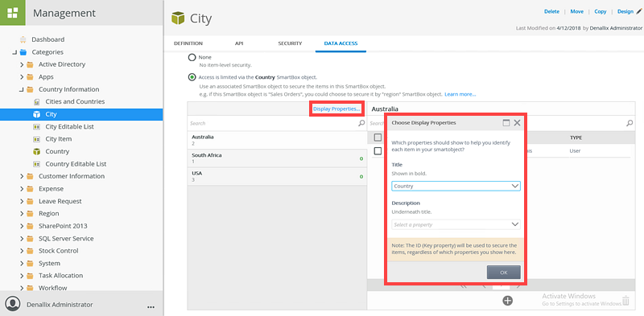Check the header select-all checkbox
The image size is (644, 316).
378,137
